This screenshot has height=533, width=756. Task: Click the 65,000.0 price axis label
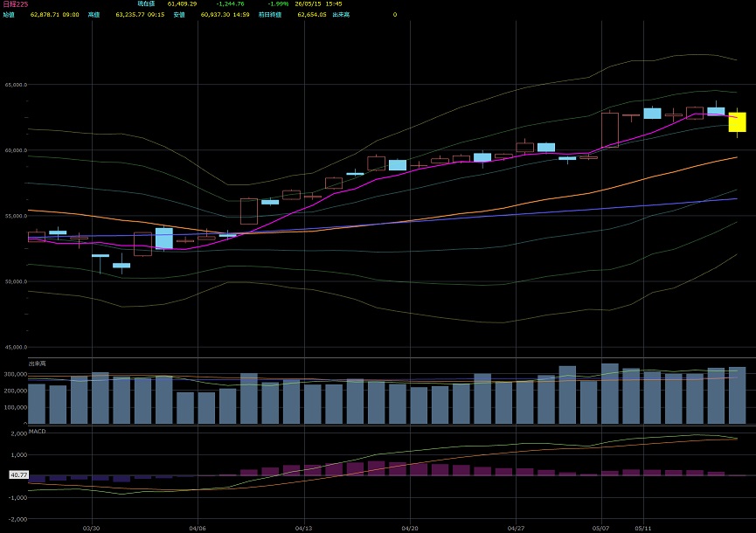point(16,85)
